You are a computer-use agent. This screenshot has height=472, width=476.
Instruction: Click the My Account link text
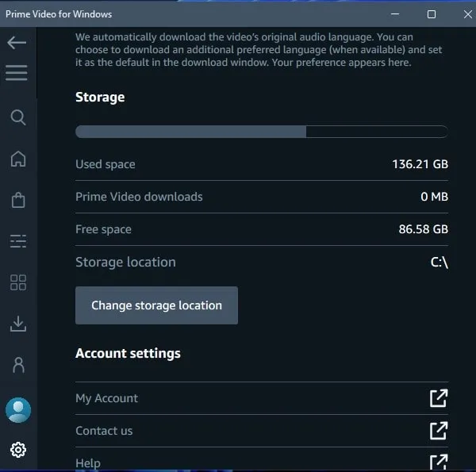coord(107,398)
